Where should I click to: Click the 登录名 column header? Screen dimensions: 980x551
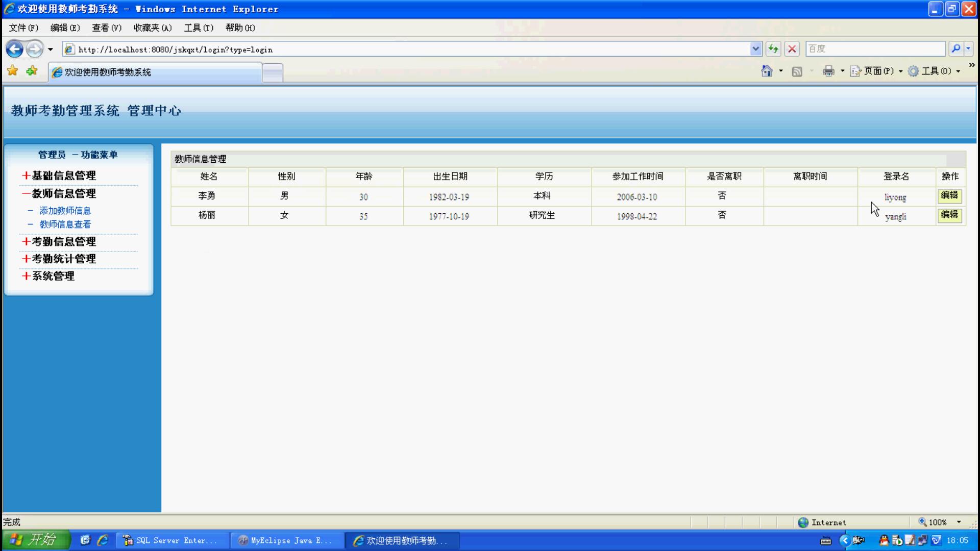pyautogui.click(x=896, y=177)
